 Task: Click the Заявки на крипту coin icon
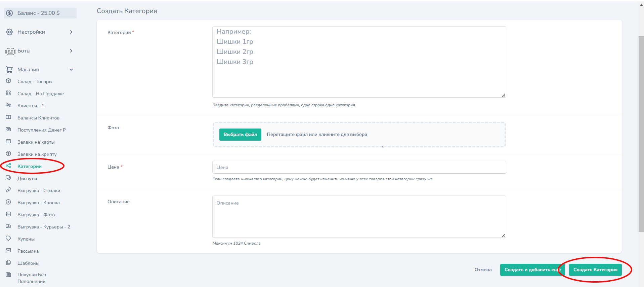pos(8,154)
